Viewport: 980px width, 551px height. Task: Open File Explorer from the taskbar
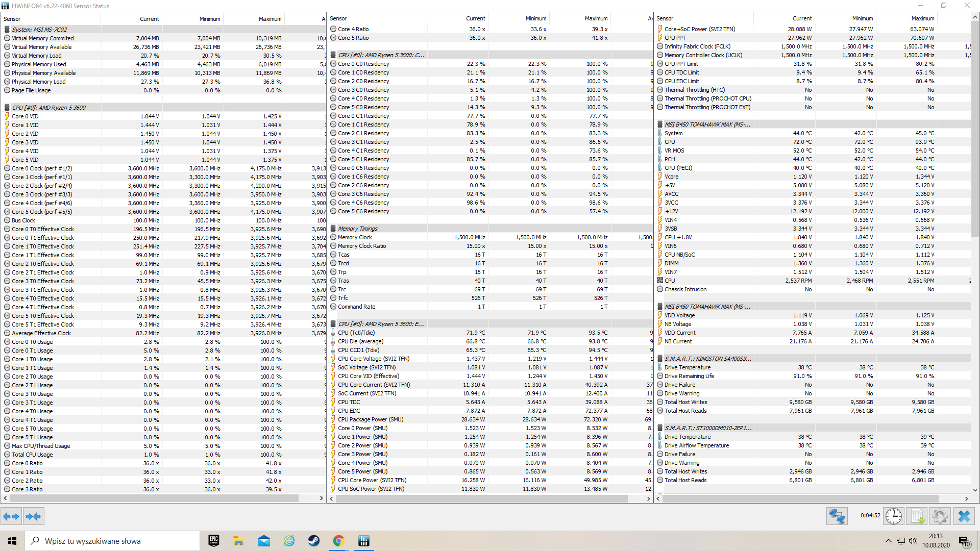click(238, 541)
